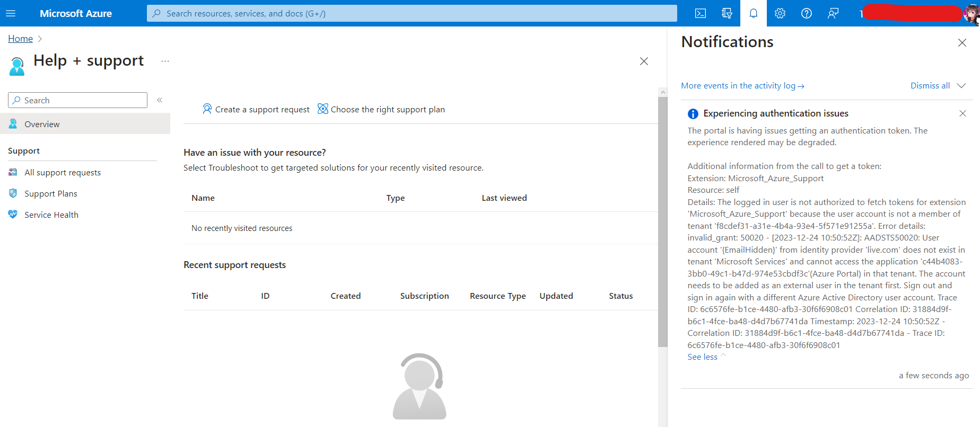980x427 pixels.
Task: Focus the side menu Search field
Action: [x=77, y=100]
